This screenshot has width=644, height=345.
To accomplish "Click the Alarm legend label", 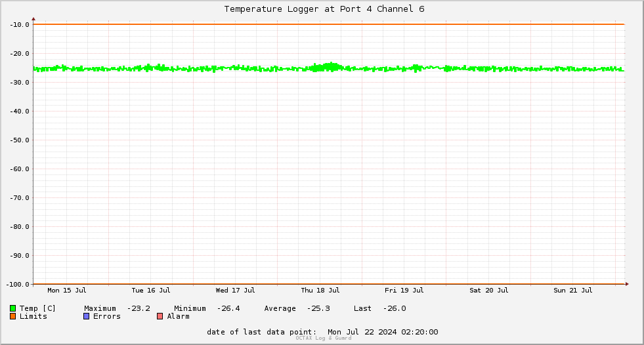I will (x=179, y=316).
